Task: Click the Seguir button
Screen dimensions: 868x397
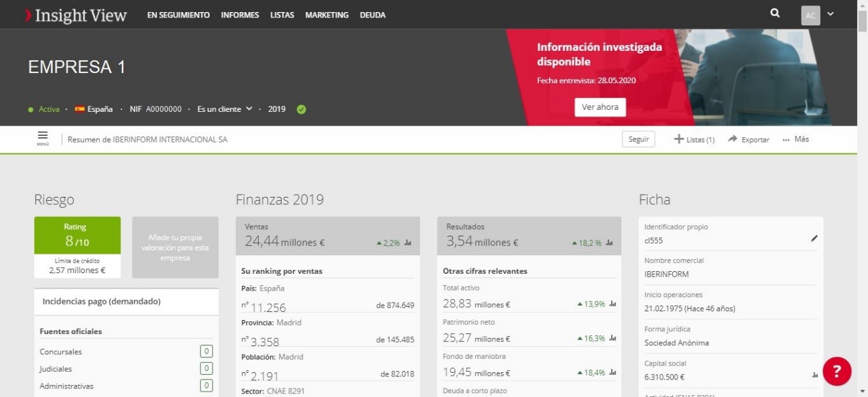Action: click(639, 139)
